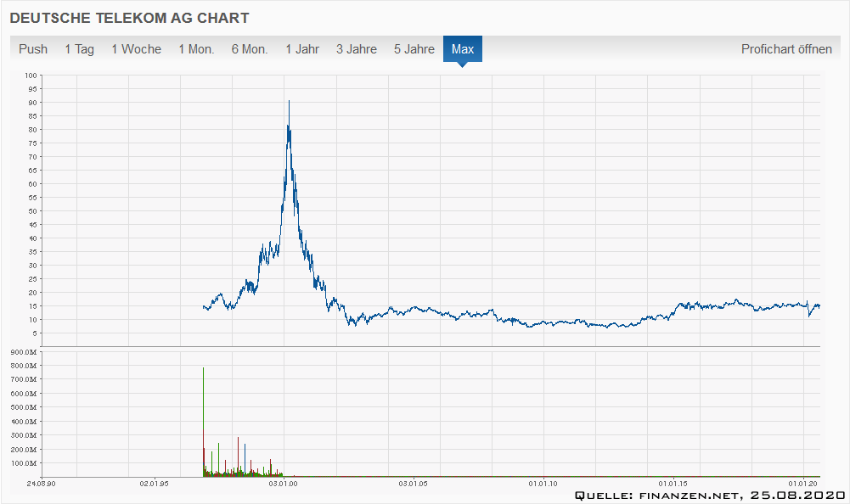Screen dimensions: 850x504
Task: Click the 100 price axis label
Action: (x=31, y=76)
